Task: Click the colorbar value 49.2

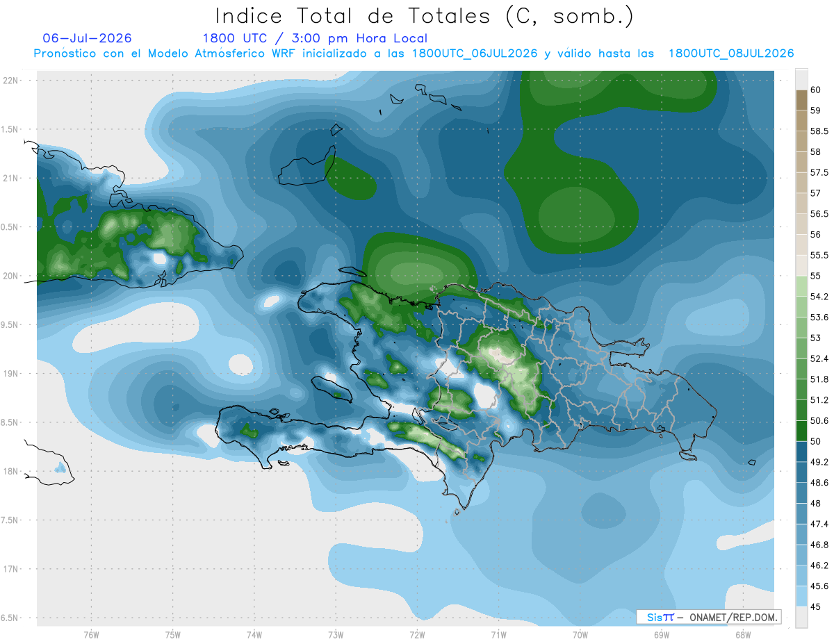Action: (820, 462)
